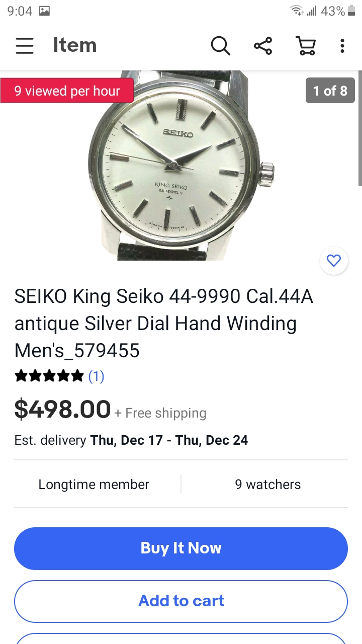362x644 pixels.
Task: Click the Buy It Now button
Action: pyautogui.click(x=181, y=548)
